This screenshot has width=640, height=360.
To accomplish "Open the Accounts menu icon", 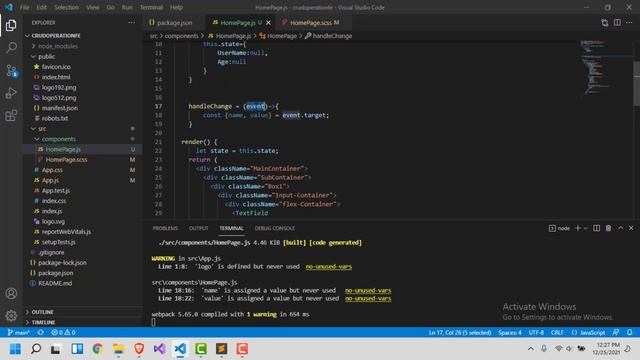I will 11,293.
